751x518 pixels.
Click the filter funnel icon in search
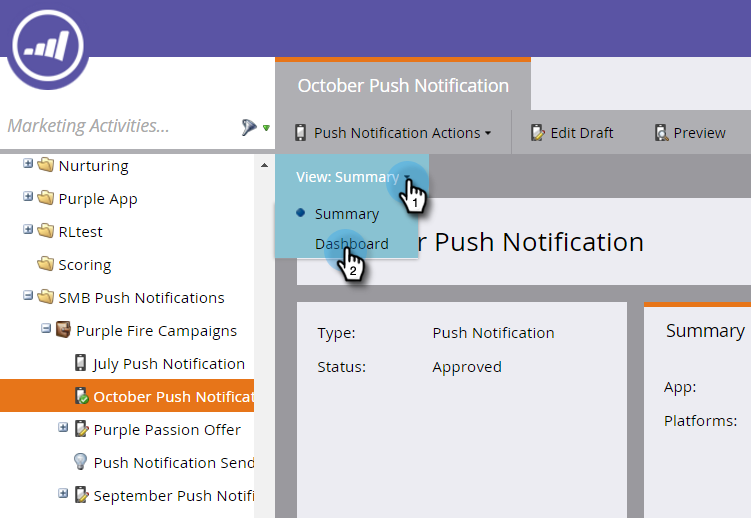point(249,127)
